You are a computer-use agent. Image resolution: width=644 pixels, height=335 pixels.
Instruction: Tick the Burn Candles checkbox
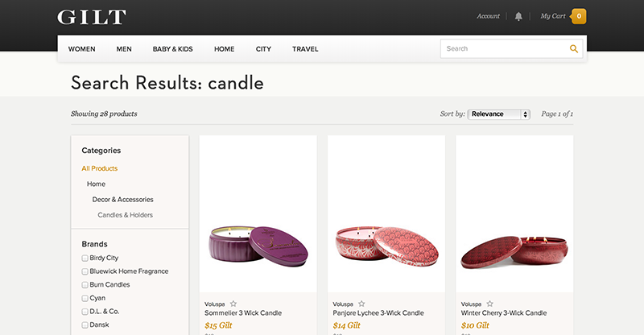pyautogui.click(x=85, y=285)
